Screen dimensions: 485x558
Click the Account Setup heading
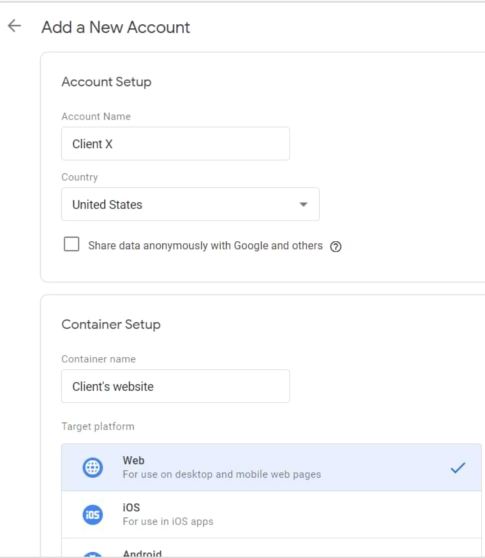pos(106,82)
